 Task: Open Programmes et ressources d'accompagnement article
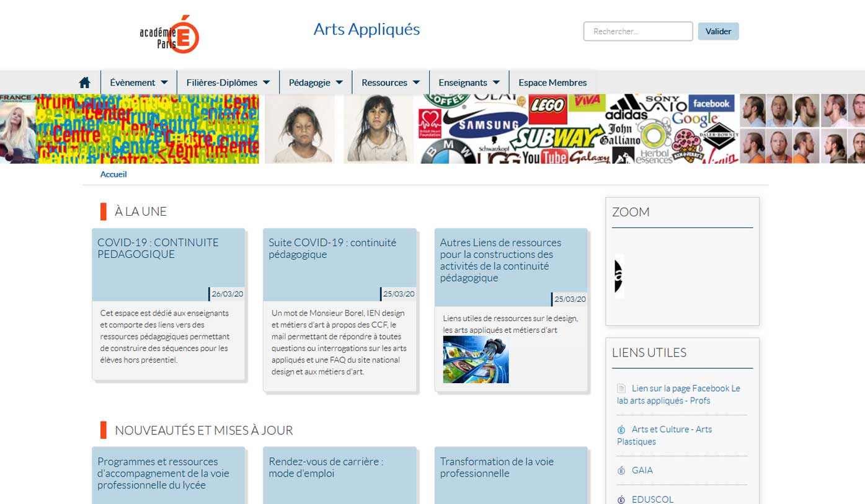click(163, 473)
